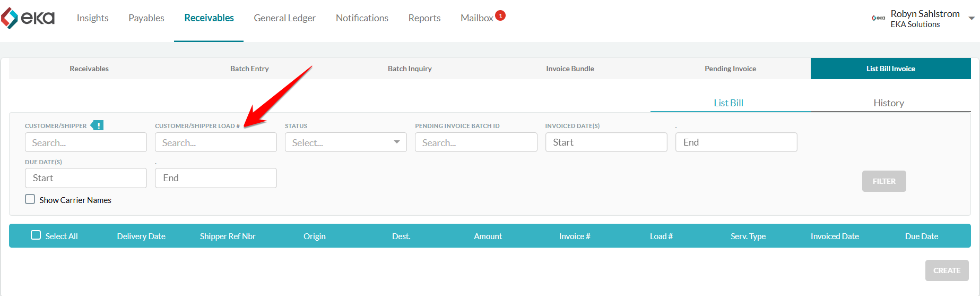Click the EKA logo
This screenshot has height=296, width=980.
pos(28,18)
